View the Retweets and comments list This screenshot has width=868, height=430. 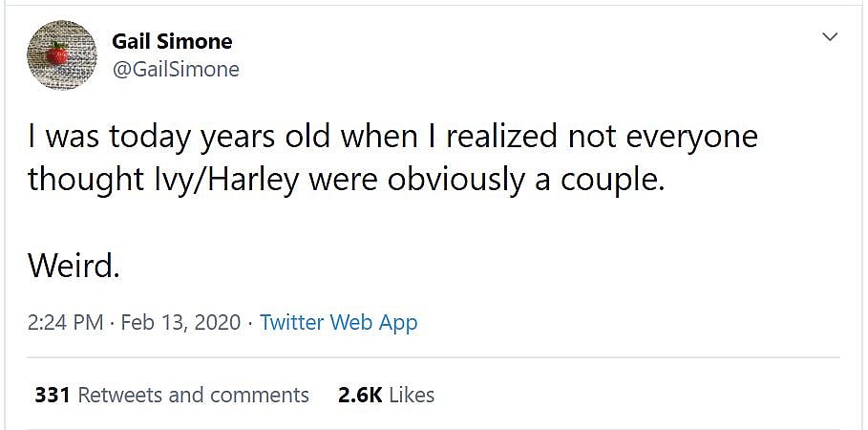[x=193, y=394]
